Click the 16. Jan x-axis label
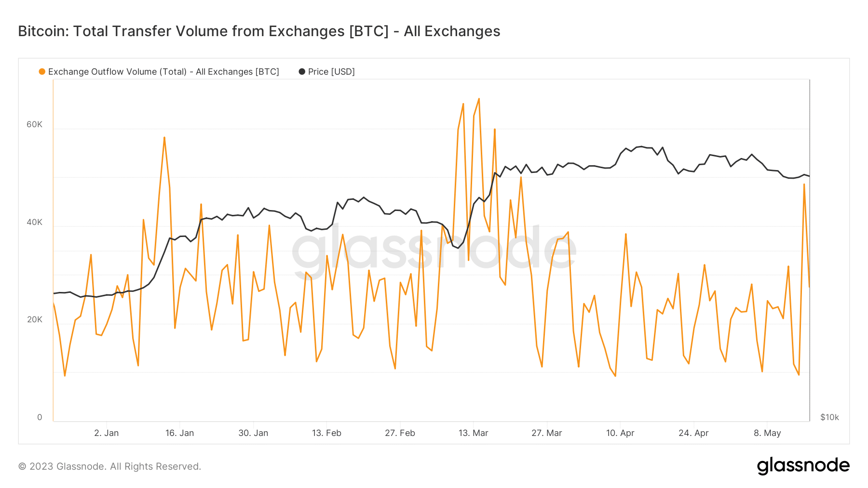The height and width of the screenshot is (488, 868). 180,433
